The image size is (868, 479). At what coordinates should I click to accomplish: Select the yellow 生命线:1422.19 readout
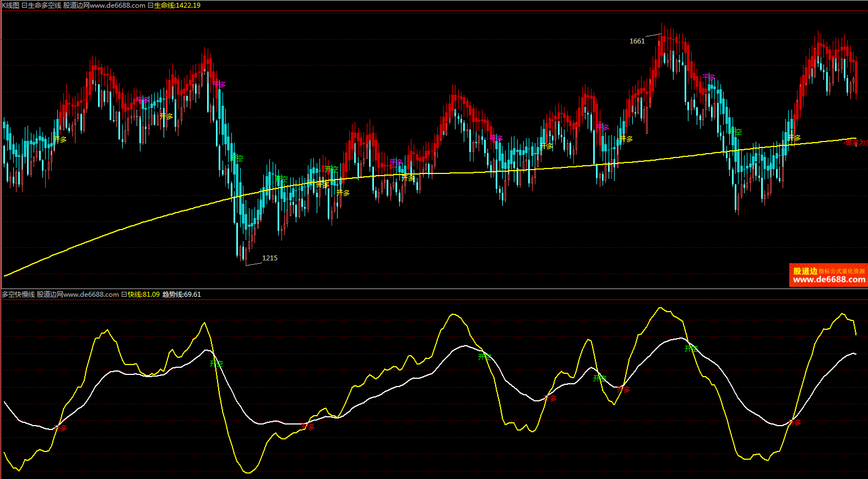point(177,6)
